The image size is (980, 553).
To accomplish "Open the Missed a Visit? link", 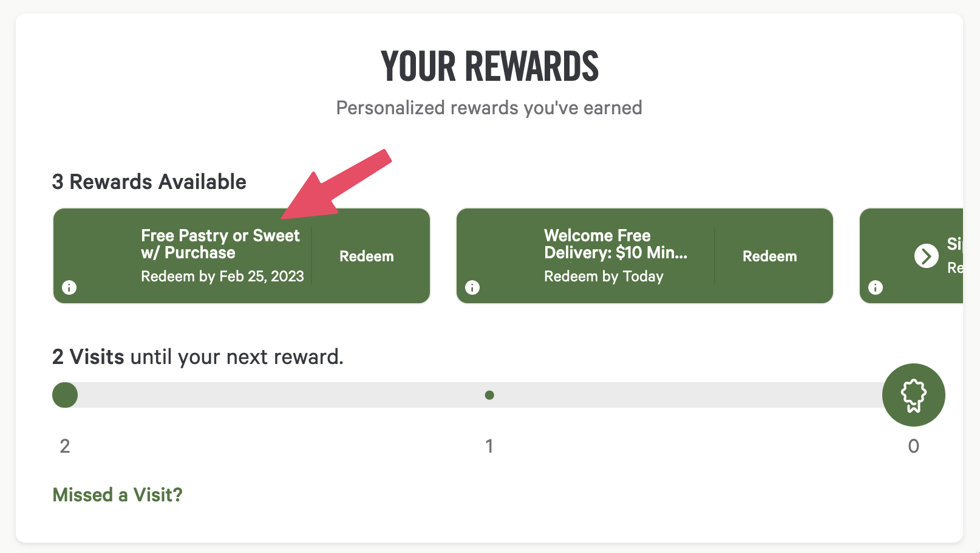I will pos(117,495).
